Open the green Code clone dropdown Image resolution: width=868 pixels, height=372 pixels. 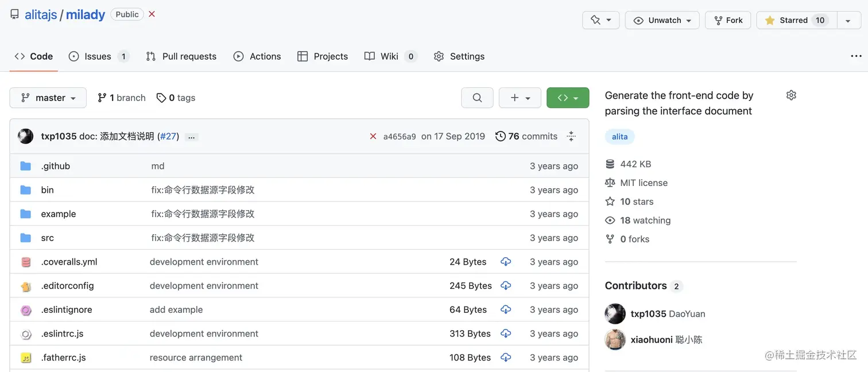568,98
